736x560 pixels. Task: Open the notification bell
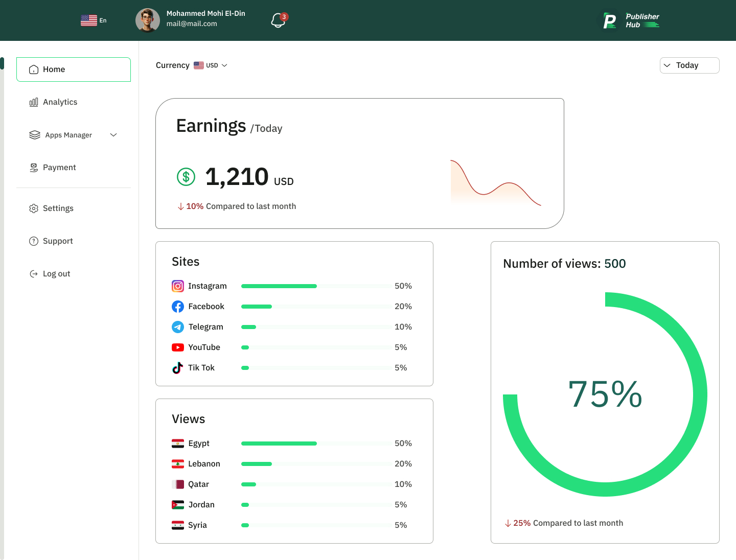278,20
